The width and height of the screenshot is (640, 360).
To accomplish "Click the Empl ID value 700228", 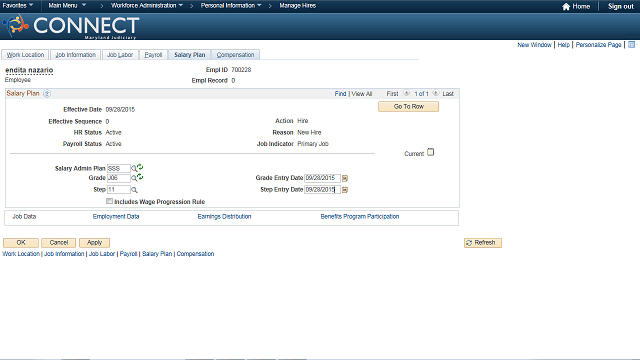I will pos(241,70).
